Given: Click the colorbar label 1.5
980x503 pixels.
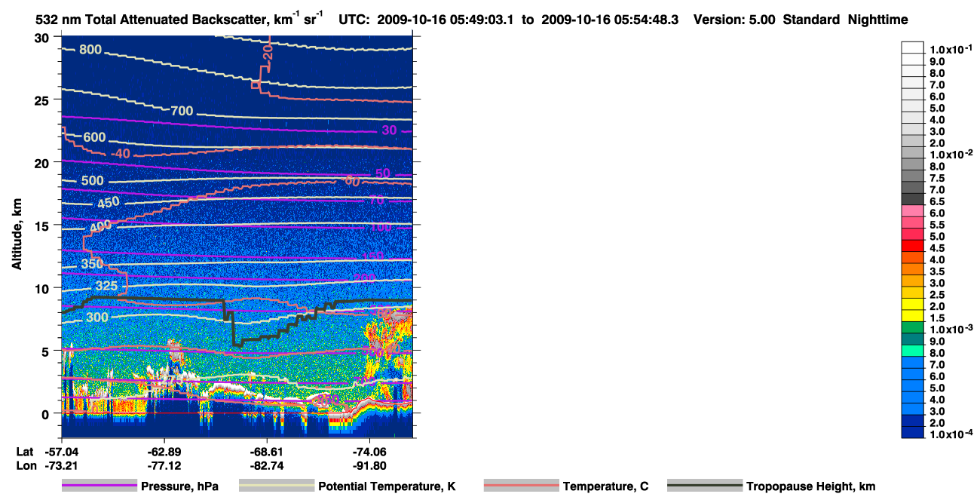Looking at the screenshot, I should (937, 318).
